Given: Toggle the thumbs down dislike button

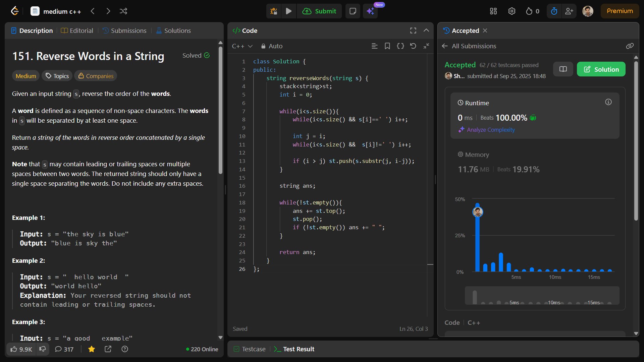Looking at the screenshot, I should (43, 349).
